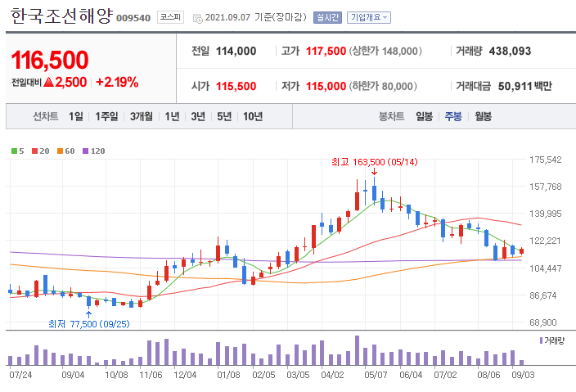The width and height of the screenshot is (576, 392).
Task: Click the y-axis label 68,900
Action: (543, 322)
